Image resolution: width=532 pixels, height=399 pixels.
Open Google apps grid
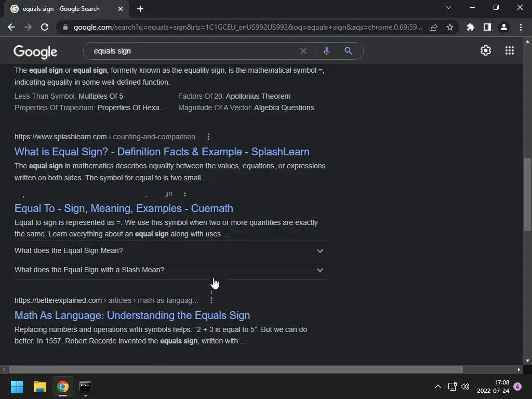point(510,50)
